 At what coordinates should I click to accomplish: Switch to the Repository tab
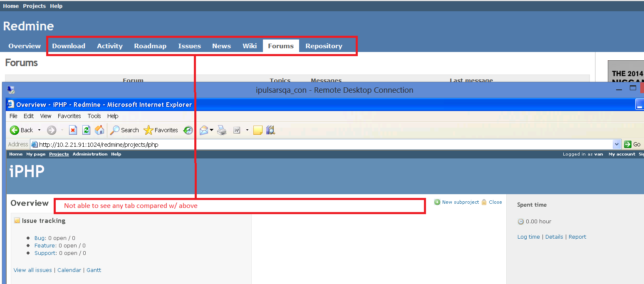324,46
